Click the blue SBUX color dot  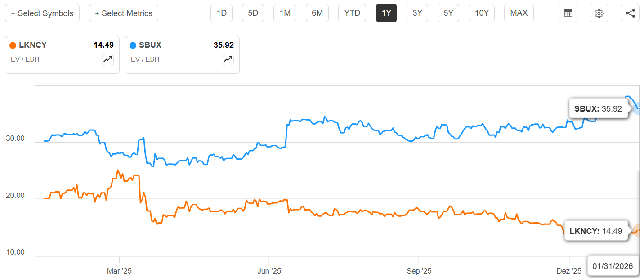coord(133,45)
